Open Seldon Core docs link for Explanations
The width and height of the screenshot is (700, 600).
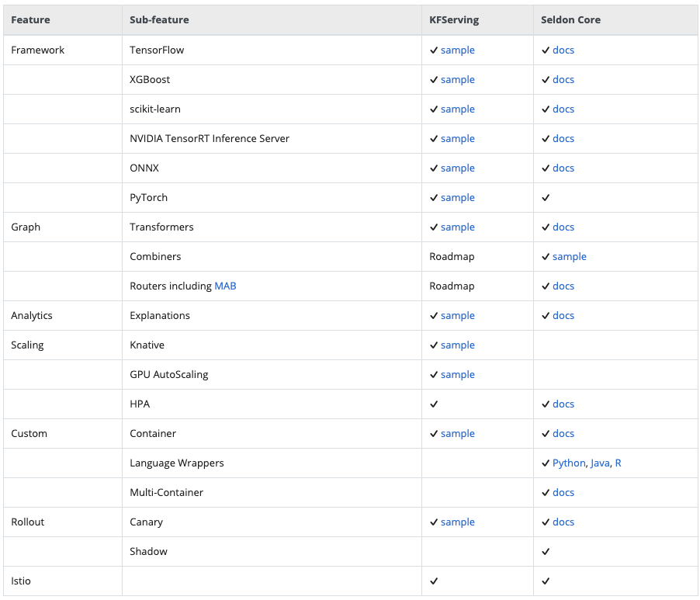pos(563,315)
